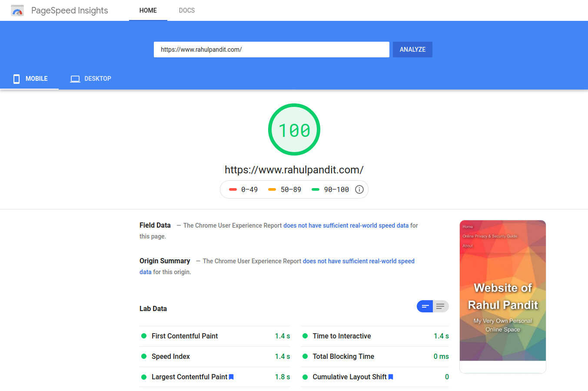Image resolution: width=588 pixels, height=391 pixels.
Task: Click the red 0-49 score color indicator
Action: point(233,189)
